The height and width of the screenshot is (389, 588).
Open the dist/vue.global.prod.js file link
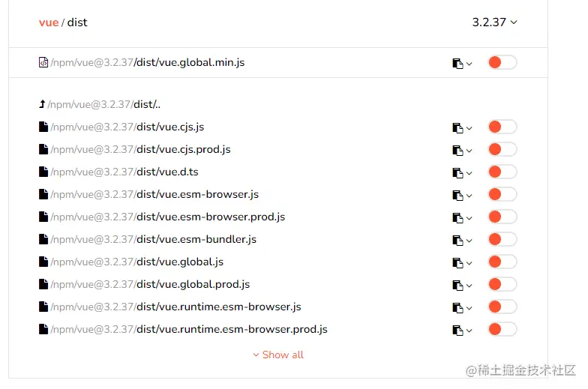pyautogui.click(x=150, y=284)
